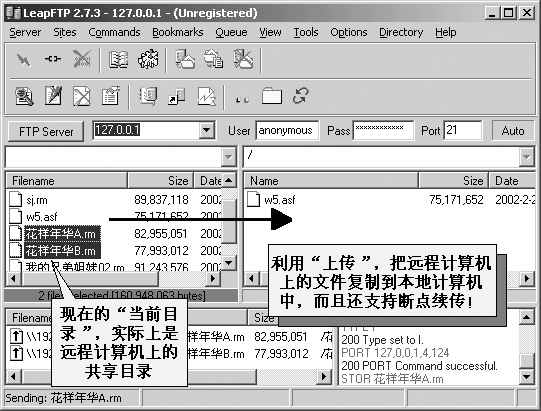Screen dimensions: 541x411
Task: Click the New folder toolbar icon
Action: pyautogui.click(x=272, y=96)
